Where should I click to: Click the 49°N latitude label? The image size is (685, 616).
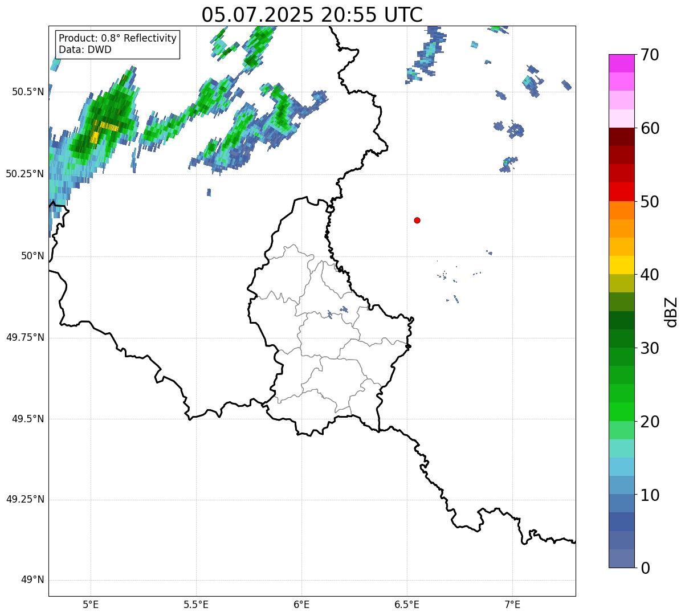coord(32,580)
